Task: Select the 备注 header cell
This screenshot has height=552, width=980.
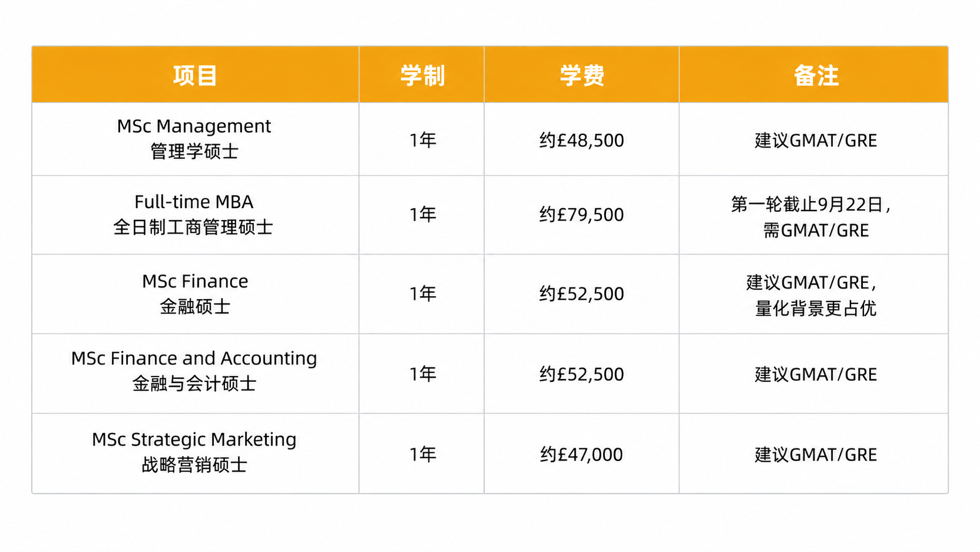Action: [x=814, y=74]
